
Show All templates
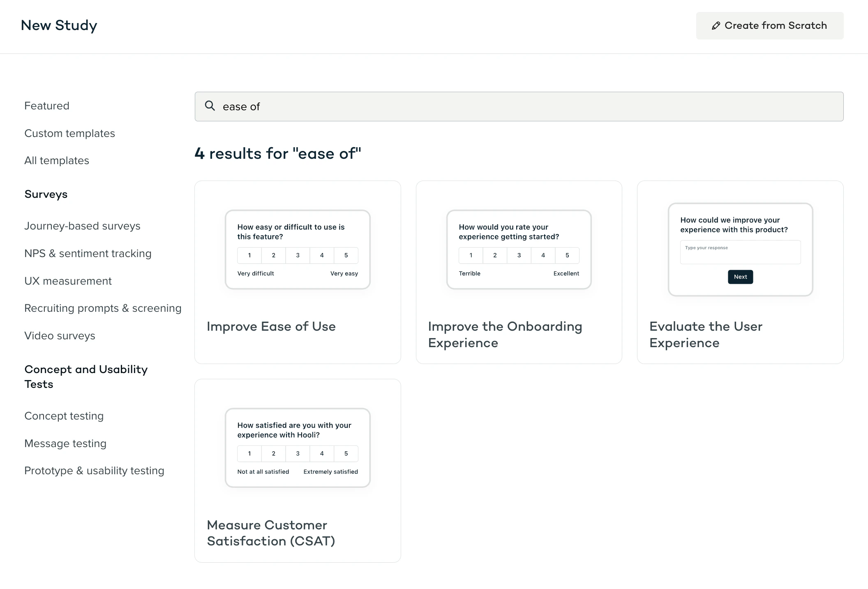[x=57, y=160]
